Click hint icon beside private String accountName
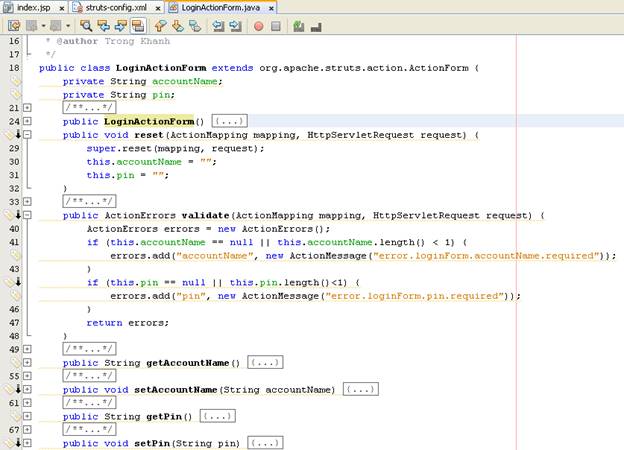This screenshot has height=450, width=624. 15,81
